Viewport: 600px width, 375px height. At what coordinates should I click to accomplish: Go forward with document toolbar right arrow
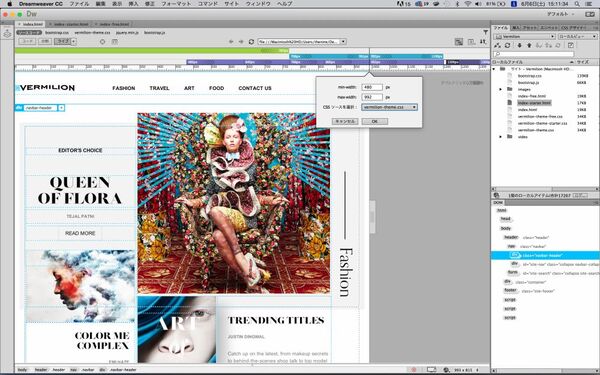(241, 41)
